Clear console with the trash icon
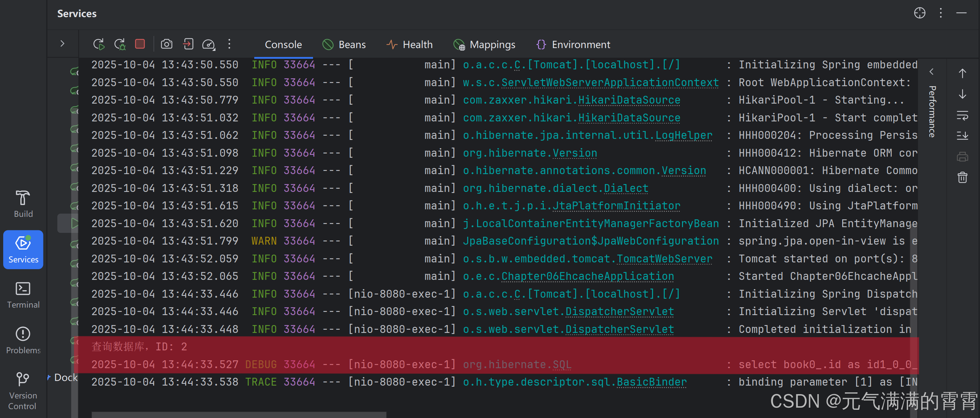Image resolution: width=980 pixels, height=418 pixels. 962,177
